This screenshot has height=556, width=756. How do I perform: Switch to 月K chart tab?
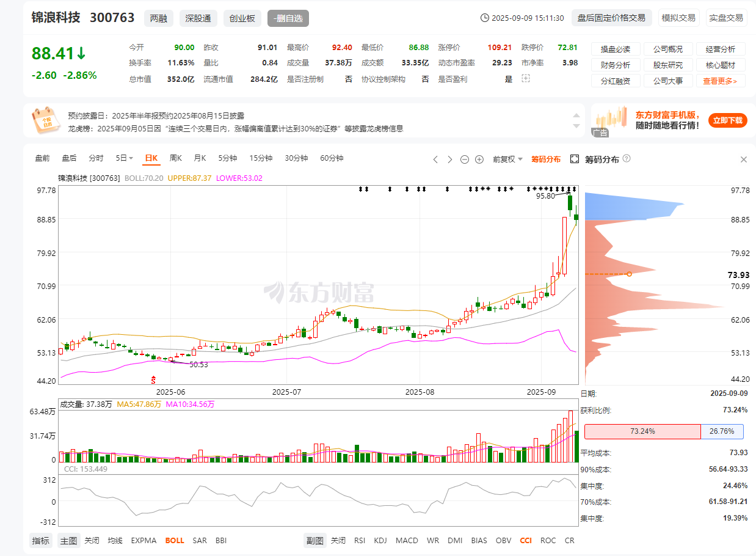pos(200,158)
